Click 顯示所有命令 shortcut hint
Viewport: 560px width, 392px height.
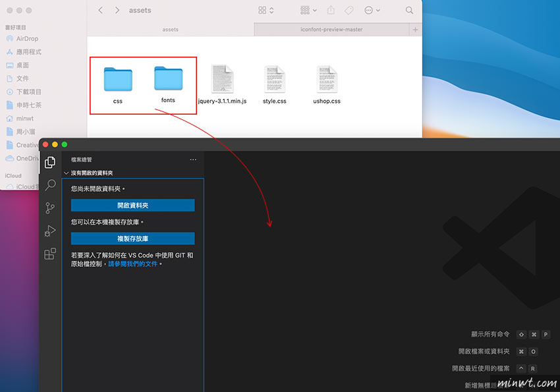tap(511, 334)
